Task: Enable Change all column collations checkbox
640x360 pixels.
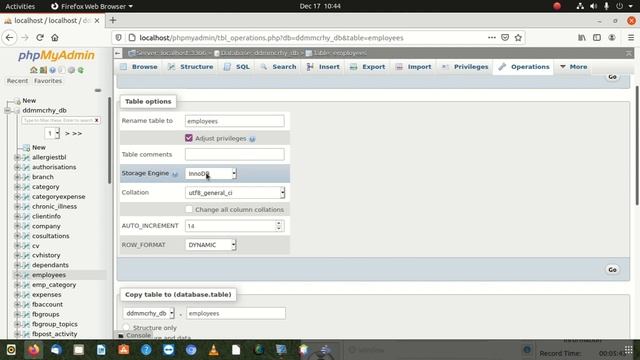Action: (x=189, y=209)
